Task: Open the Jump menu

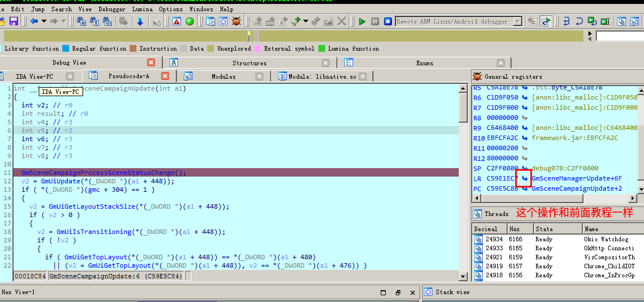Action: pos(38,8)
